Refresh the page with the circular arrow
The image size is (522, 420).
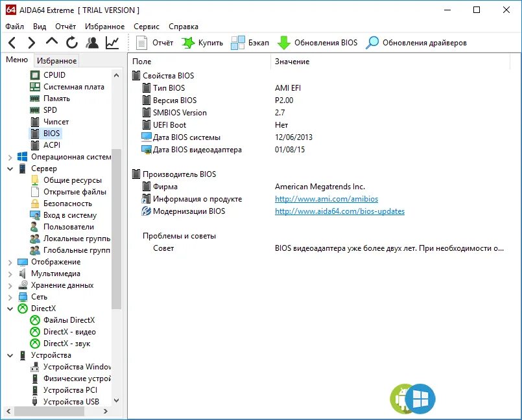click(71, 43)
